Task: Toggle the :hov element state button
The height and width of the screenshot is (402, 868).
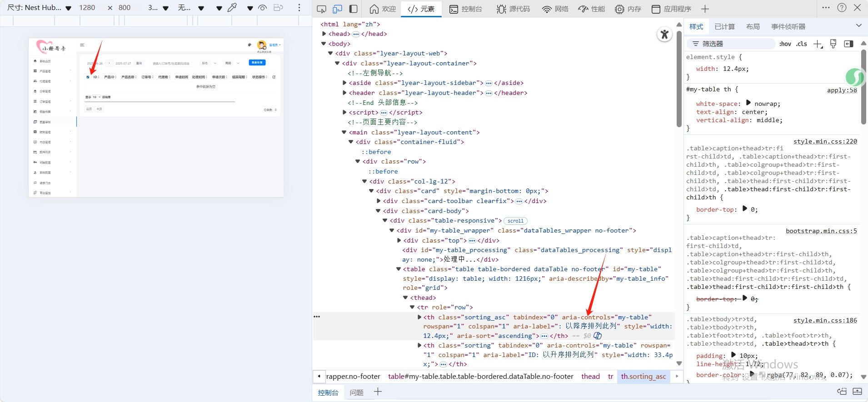Action: coord(785,44)
